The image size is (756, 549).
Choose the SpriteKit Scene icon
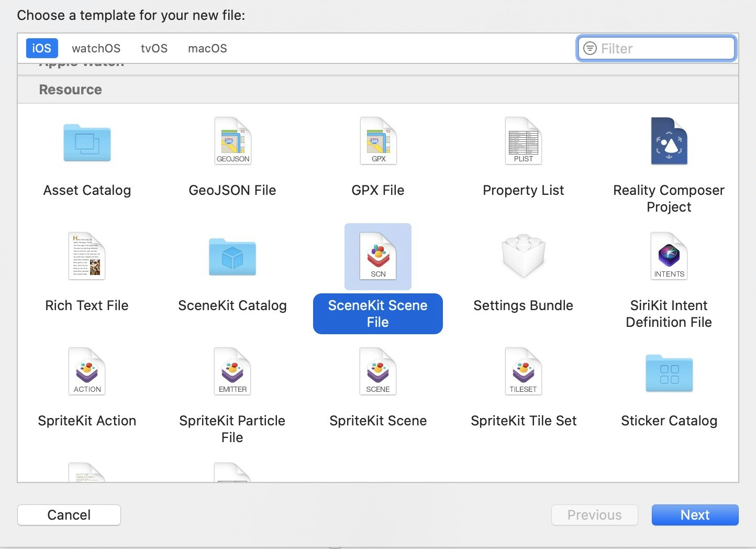tap(378, 371)
